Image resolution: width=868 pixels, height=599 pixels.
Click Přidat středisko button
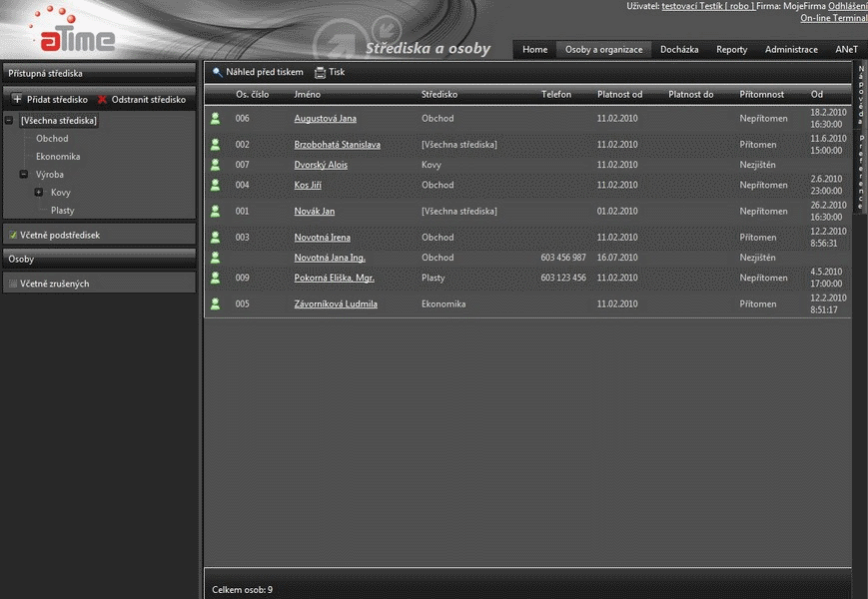(50, 100)
